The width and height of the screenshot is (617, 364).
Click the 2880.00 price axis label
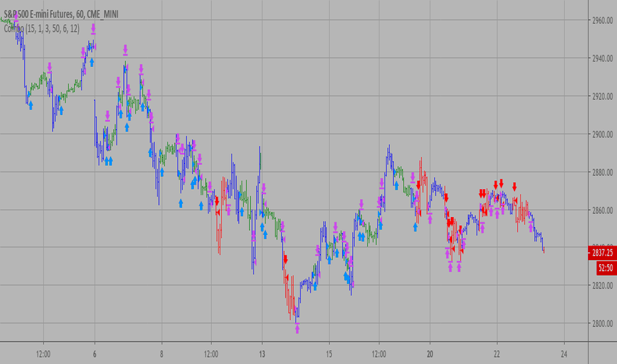[x=602, y=172]
